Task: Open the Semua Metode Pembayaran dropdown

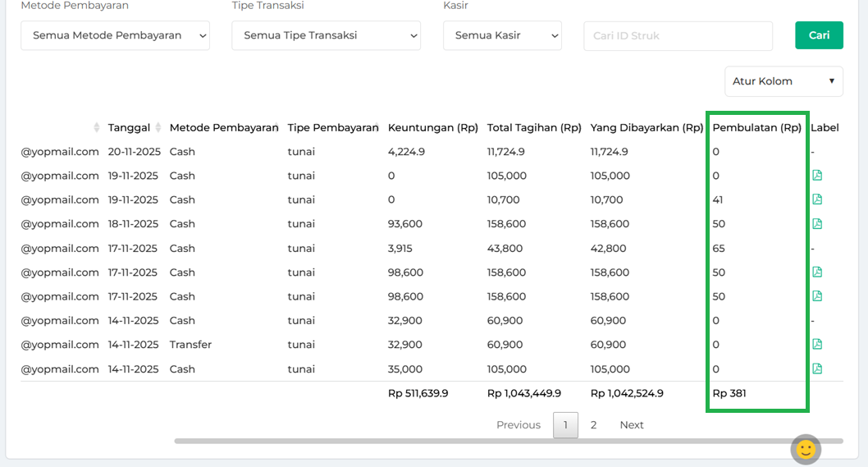Action: click(115, 35)
